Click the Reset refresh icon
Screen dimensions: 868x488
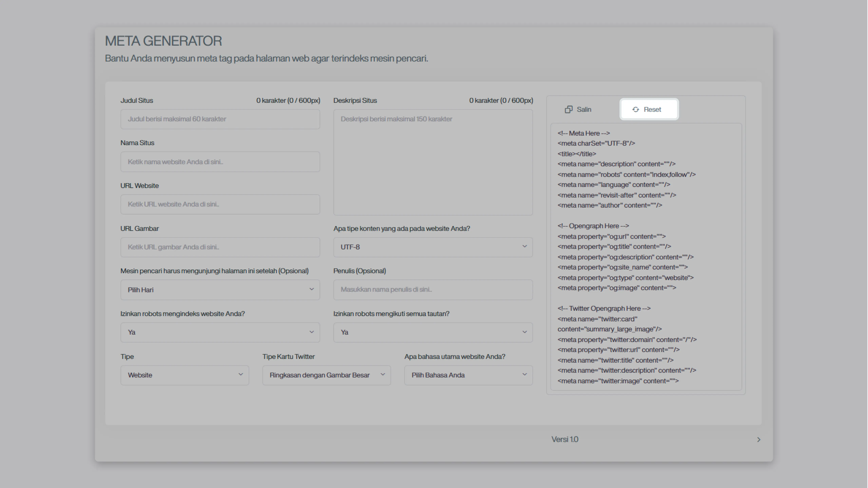(x=636, y=109)
